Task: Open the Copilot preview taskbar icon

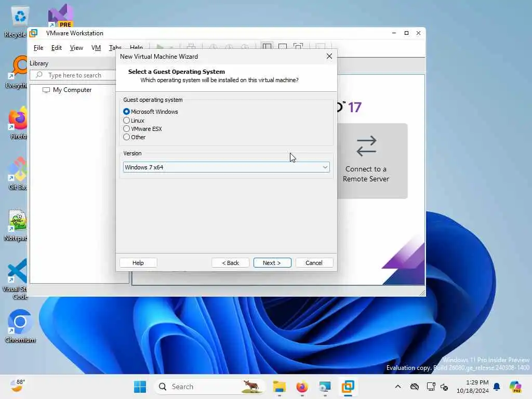Action: 515,387
